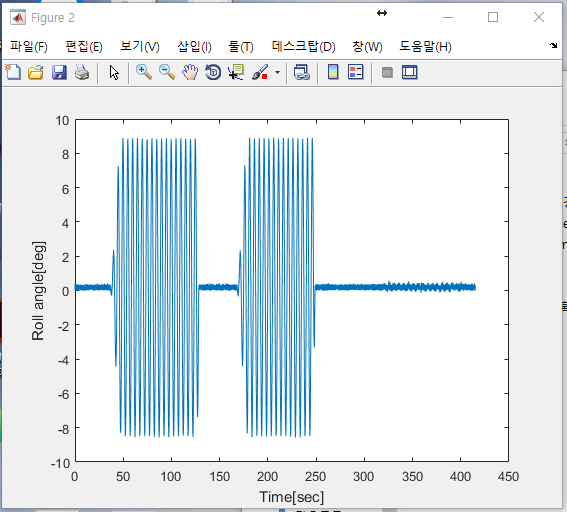Click the Hide Plot Tools icon
567x512 pixels.
[387, 72]
